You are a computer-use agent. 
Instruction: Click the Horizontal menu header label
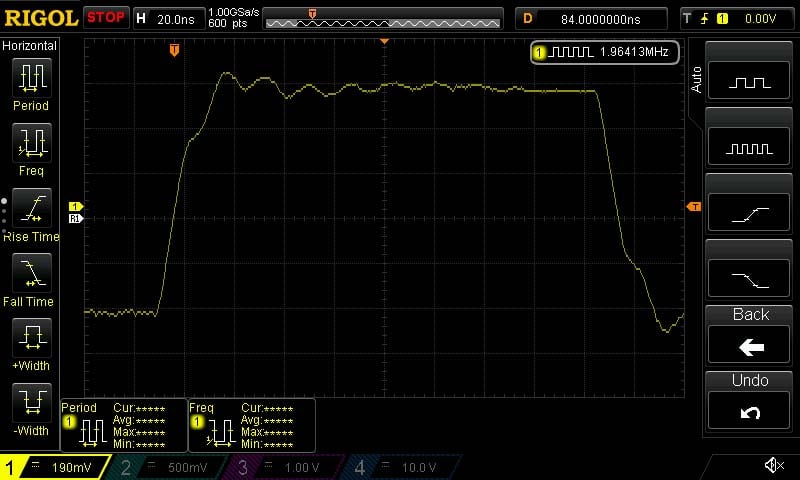point(29,45)
